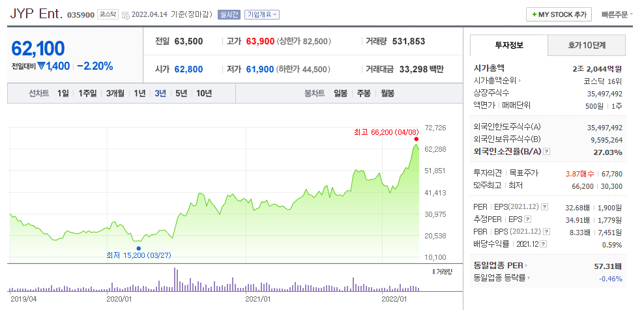The image size is (644, 310).
Task: Click the 배당수익률 value 0.59%
Action: pos(613,245)
